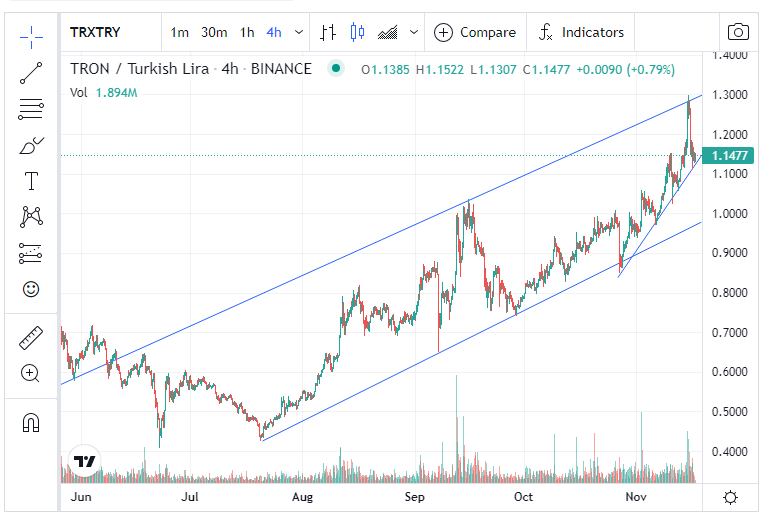This screenshot has width=773, height=517.
Task: Click the open value O1.1385
Action: coord(385,69)
